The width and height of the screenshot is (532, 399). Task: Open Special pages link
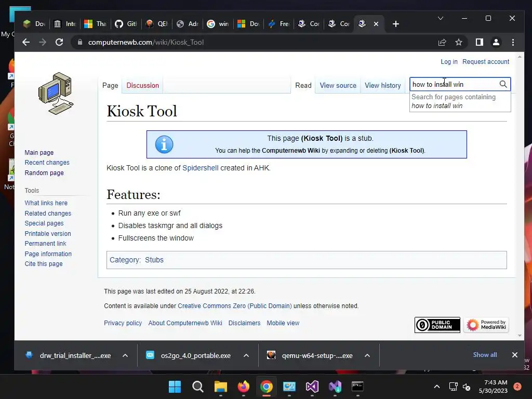(44, 223)
